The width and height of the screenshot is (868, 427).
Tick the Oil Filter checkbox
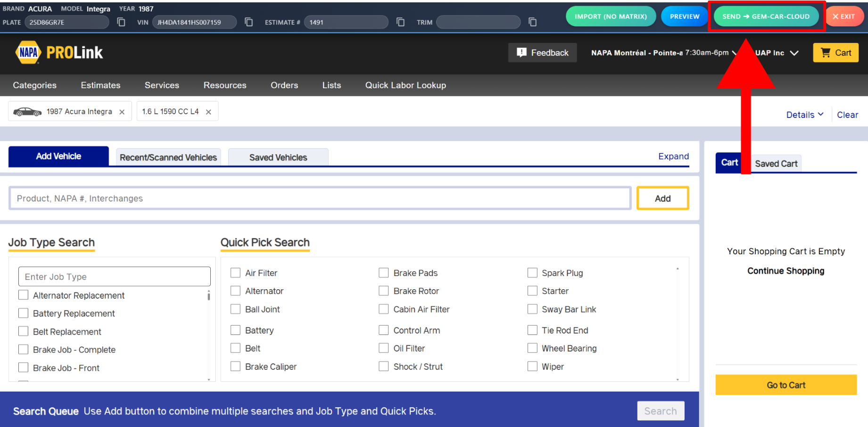(384, 348)
